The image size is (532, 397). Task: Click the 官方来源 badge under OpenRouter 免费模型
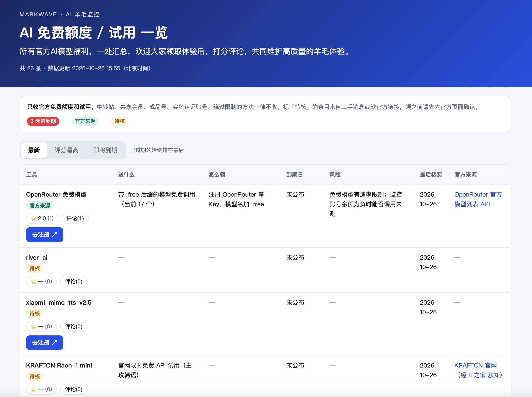40,205
